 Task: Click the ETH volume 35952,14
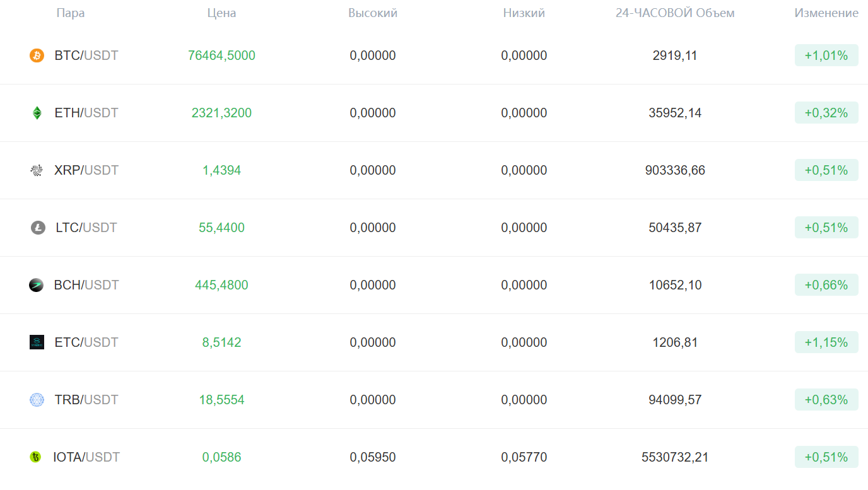pyautogui.click(x=675, y=113)
